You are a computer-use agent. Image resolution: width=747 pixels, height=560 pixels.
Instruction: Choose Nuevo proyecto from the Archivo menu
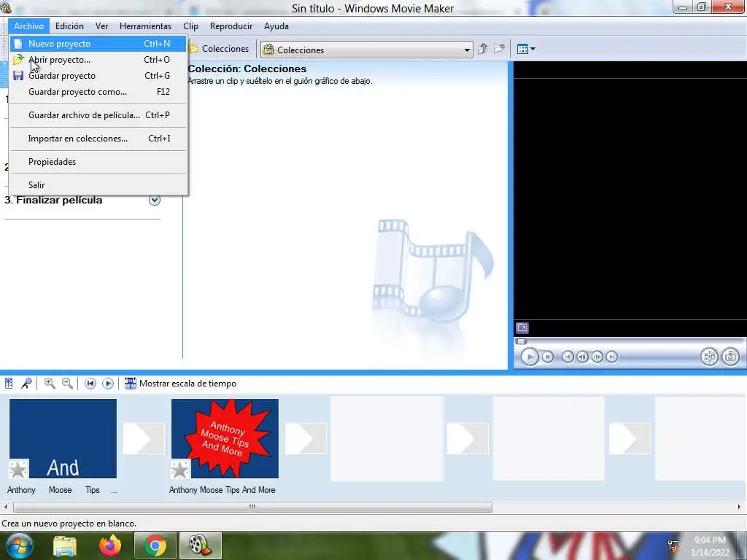(x=98, y=44)
